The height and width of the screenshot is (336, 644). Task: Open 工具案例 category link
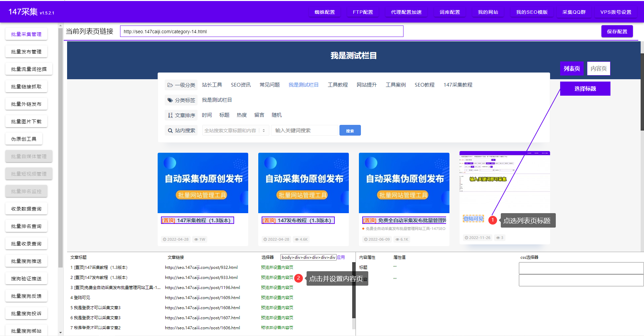click(x=396, y=85)
